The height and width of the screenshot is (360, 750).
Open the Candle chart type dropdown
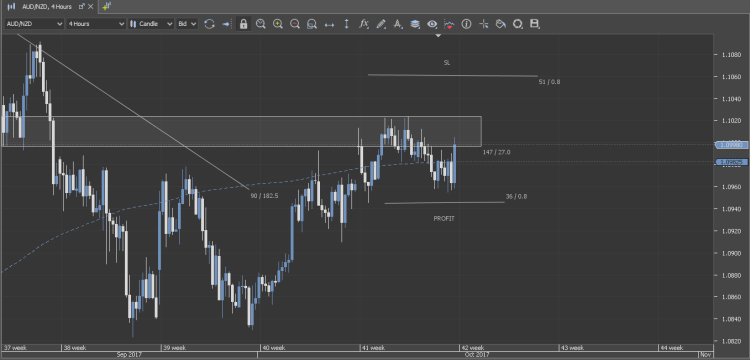coord(151,24)
